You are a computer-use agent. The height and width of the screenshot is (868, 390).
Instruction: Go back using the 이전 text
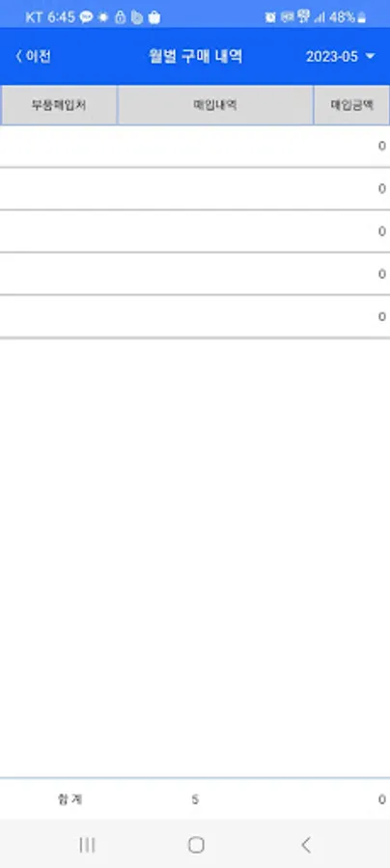point(39,57)
